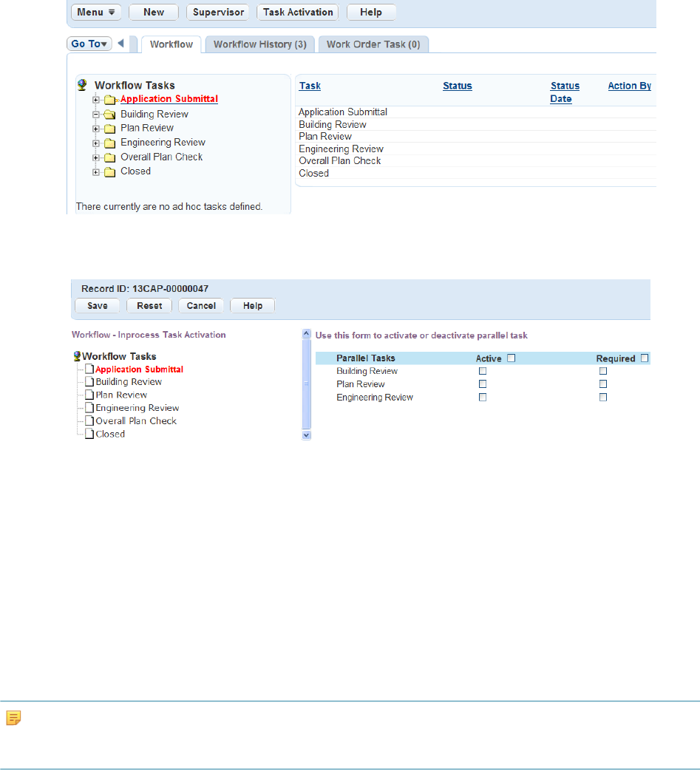Select red Application Submittal in lower tree
Screen dimensions: 700x770
click(139, 369)
